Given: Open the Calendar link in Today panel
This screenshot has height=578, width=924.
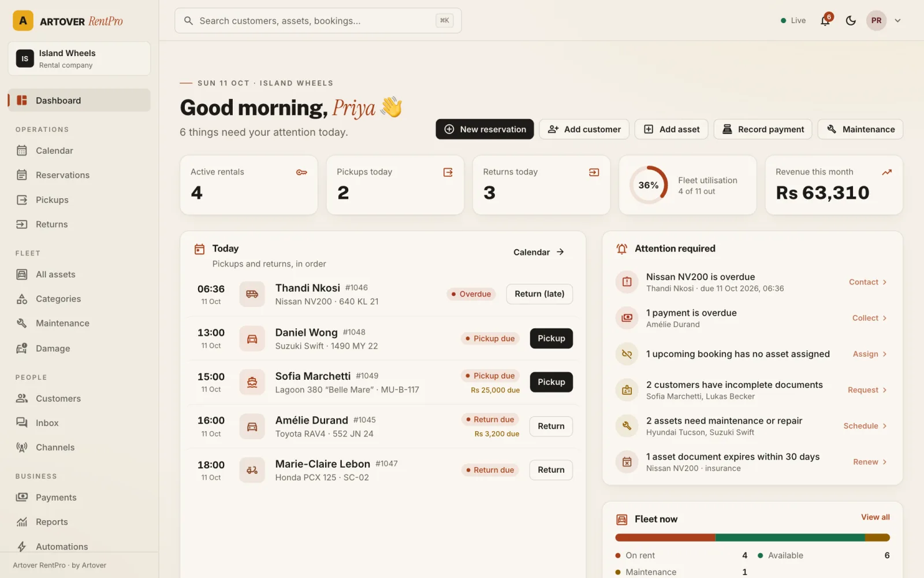Looking at the screenshot, I should tap(539, 252).
